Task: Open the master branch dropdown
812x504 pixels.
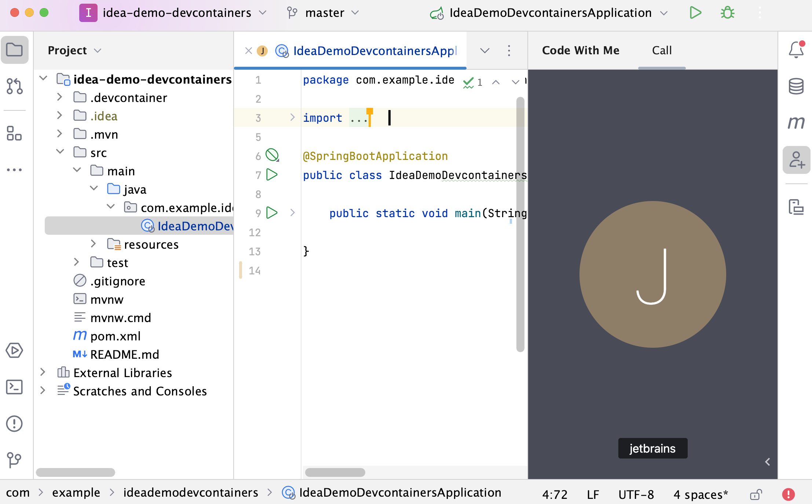Action: pyautogui.click(x=324, y=12)
